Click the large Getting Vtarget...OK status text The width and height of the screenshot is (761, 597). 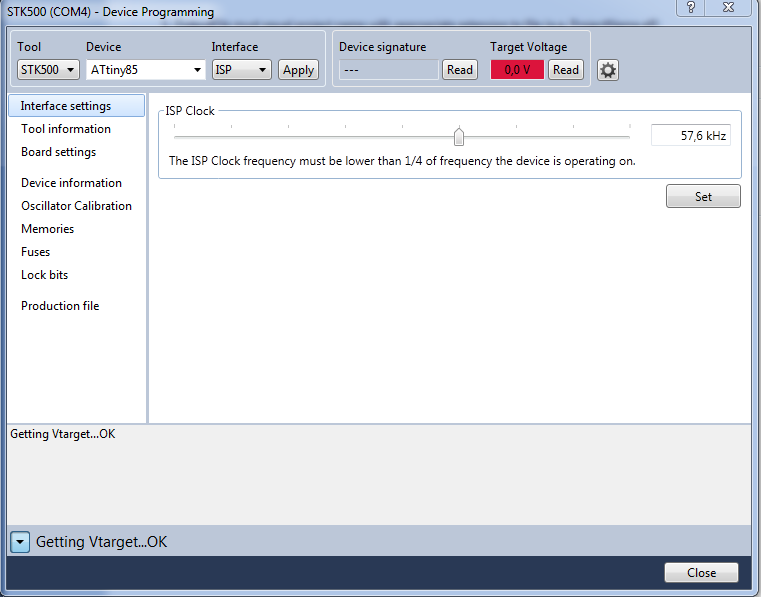[x=101, y=542]
